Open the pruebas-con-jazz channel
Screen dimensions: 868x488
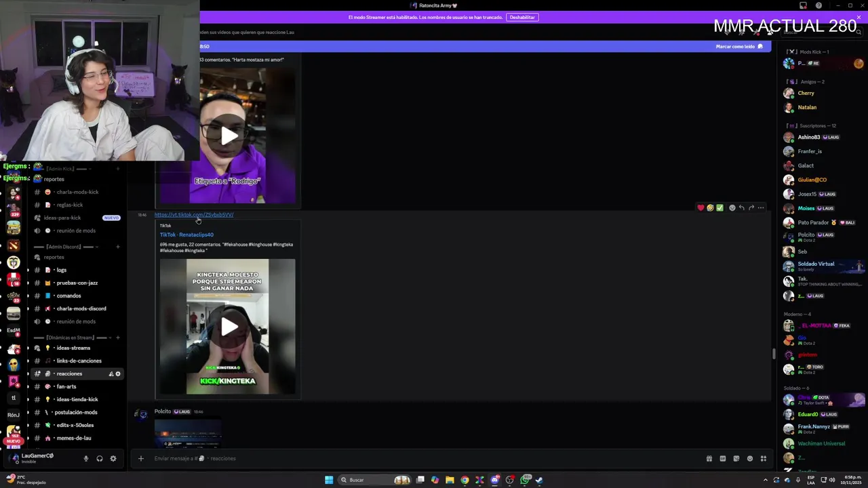coord(77,283)
